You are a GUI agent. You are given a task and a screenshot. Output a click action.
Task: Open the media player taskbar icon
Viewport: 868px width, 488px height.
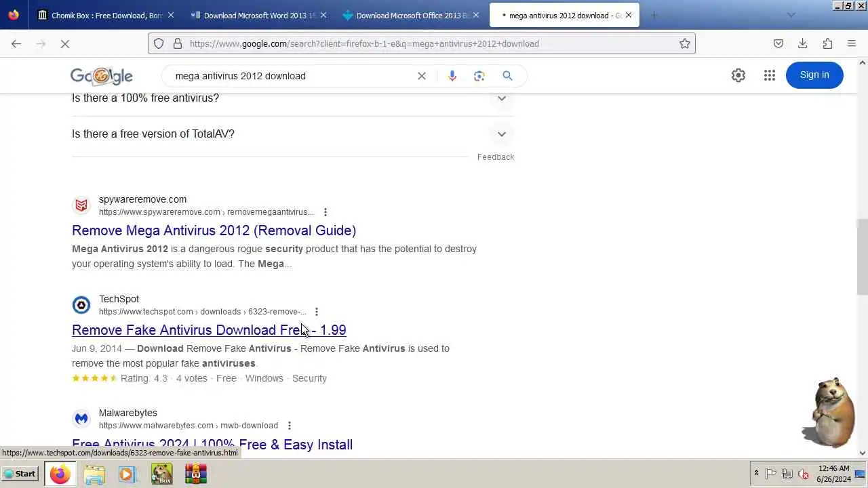point(127,474)
